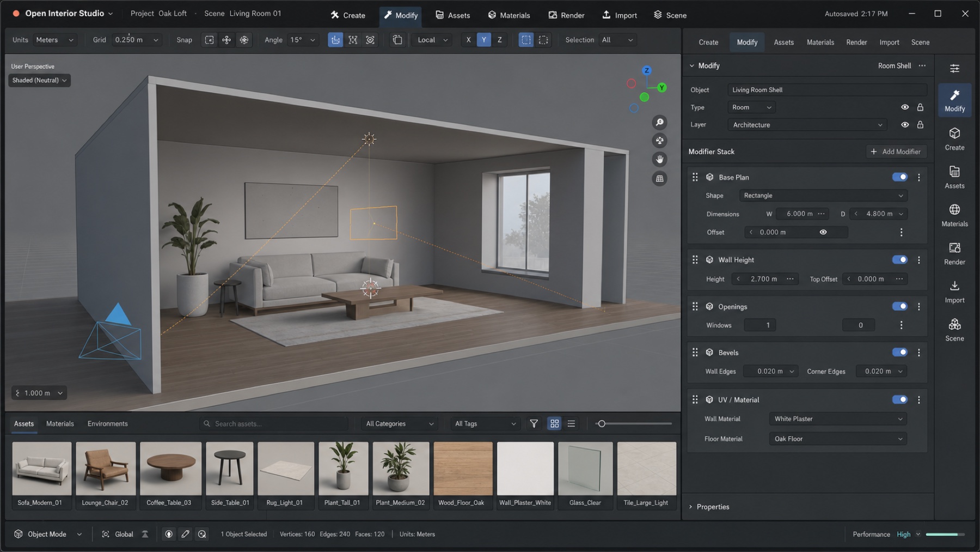Toggle the Y axis constraint
This screenshot has width=980, height=552.
[483, 40]
